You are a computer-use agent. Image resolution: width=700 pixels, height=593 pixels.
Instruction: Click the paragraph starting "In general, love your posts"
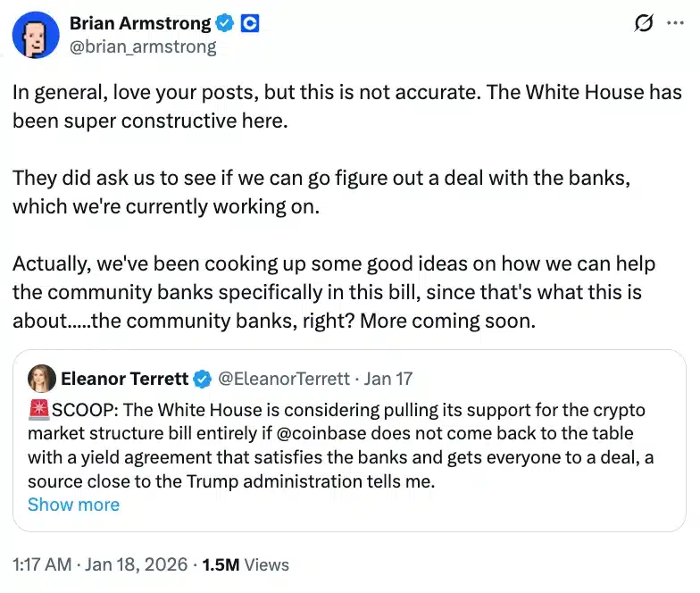[346, 108]
